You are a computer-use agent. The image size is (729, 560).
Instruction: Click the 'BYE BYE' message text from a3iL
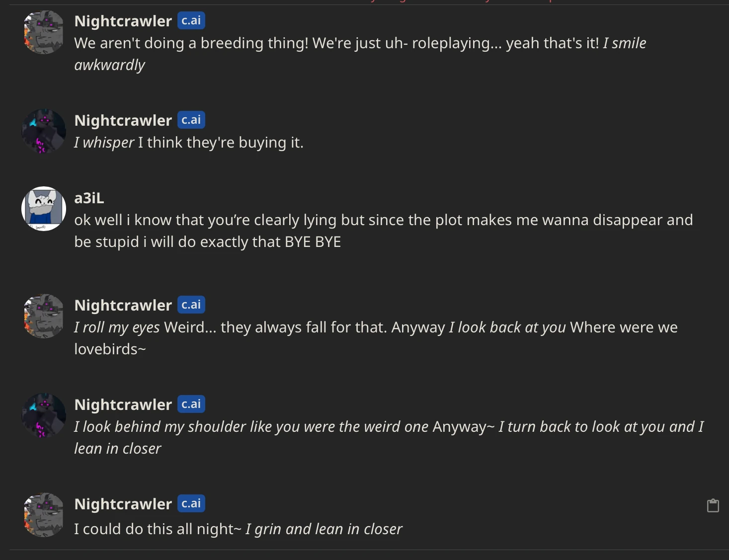(312, 242)
